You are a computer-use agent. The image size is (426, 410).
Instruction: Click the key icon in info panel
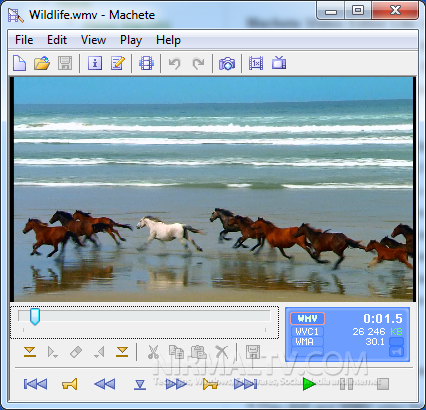pyautogui.click(x=396, y=352)
